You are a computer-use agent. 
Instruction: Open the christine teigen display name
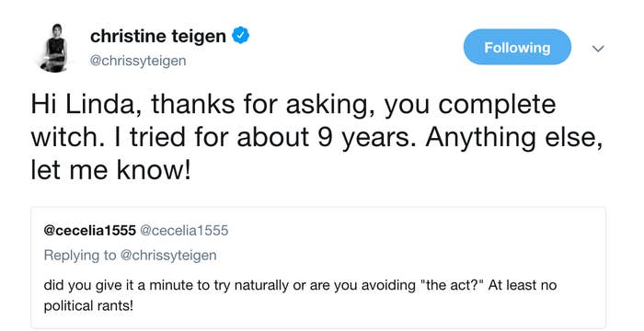coord(158,36)
